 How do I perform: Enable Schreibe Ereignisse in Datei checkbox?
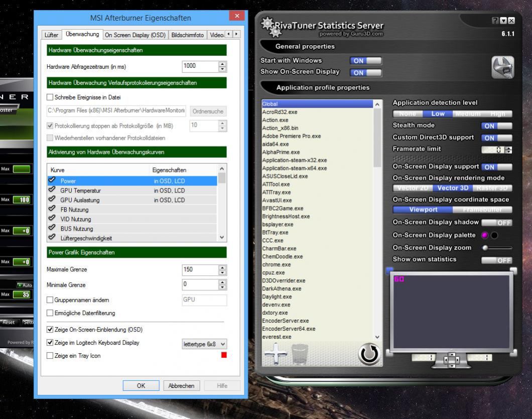(50, 97)
